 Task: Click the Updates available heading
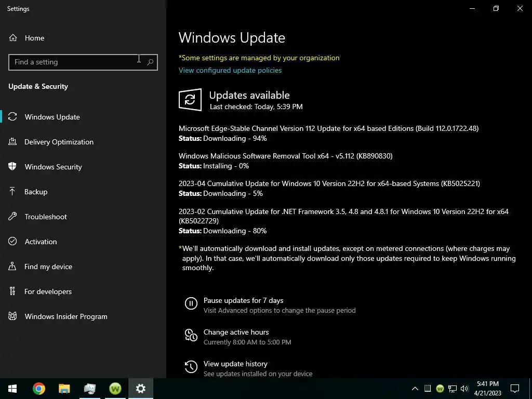pos(249,95)
